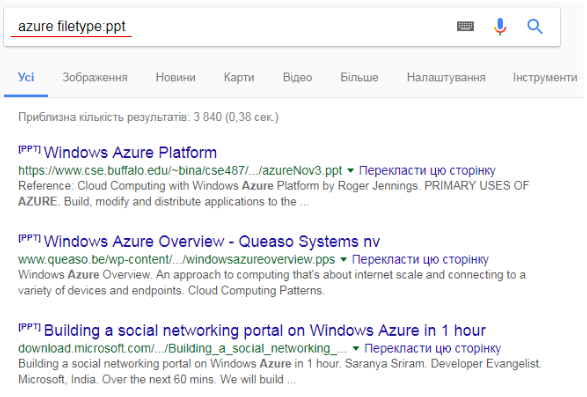This screenshot has width=587, height=397.
Task: Expand dropdown arrow beside queaso.be URL
Action: point(343,260)
